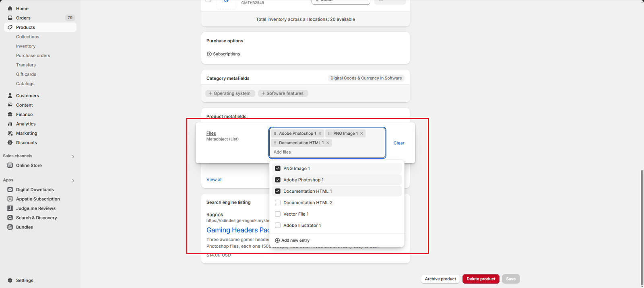Click the greyed-out Save button
The height and width of the screenshot is (288, 644).
(x=511, y=279)
